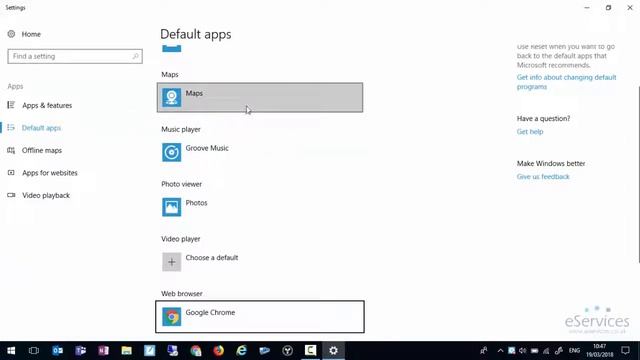Screen dimensions: 640x360
Task: Click the Find a setting search box
Action: click(75, 56)
